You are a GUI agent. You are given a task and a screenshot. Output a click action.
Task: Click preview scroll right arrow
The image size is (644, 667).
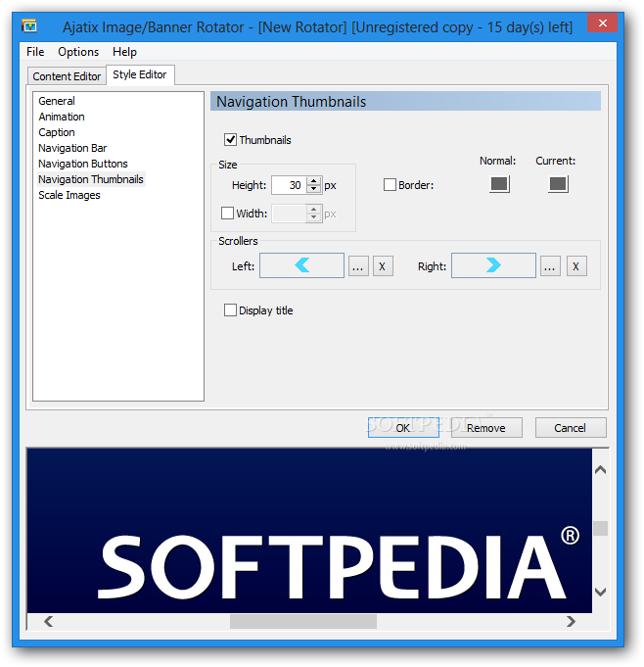[x=572, y=622]
